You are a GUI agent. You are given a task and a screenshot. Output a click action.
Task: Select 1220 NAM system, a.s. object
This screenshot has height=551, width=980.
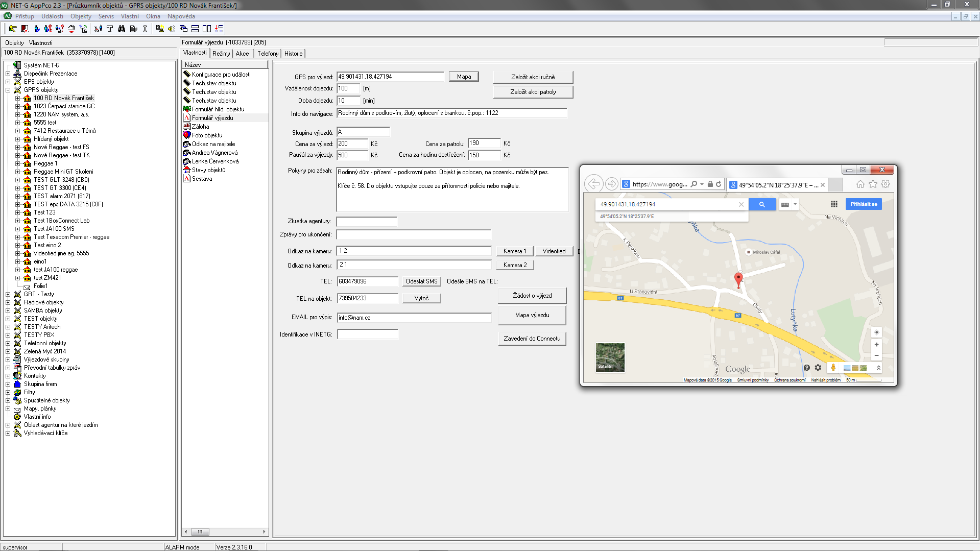click(61, 114)
